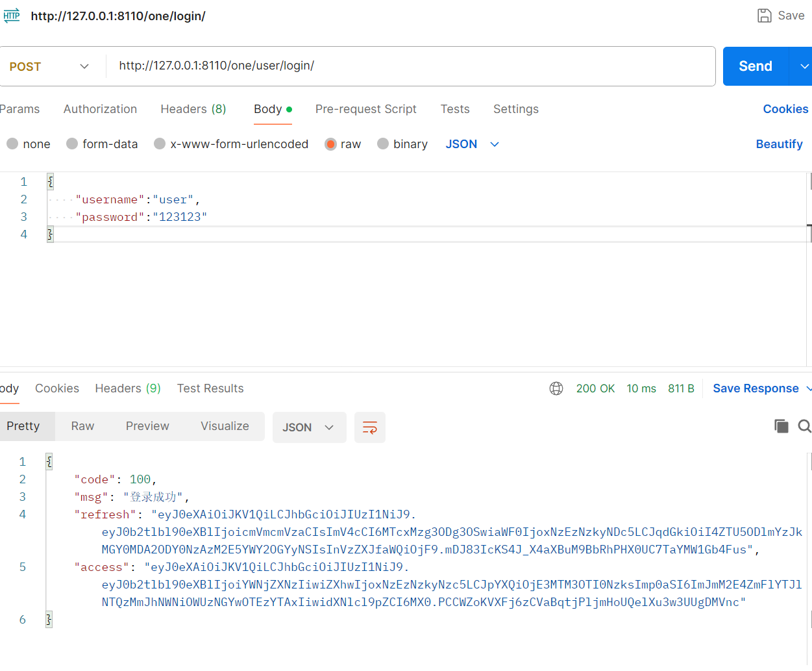Click the "msg" 登录成功 response line

click(x=132, y=497)
